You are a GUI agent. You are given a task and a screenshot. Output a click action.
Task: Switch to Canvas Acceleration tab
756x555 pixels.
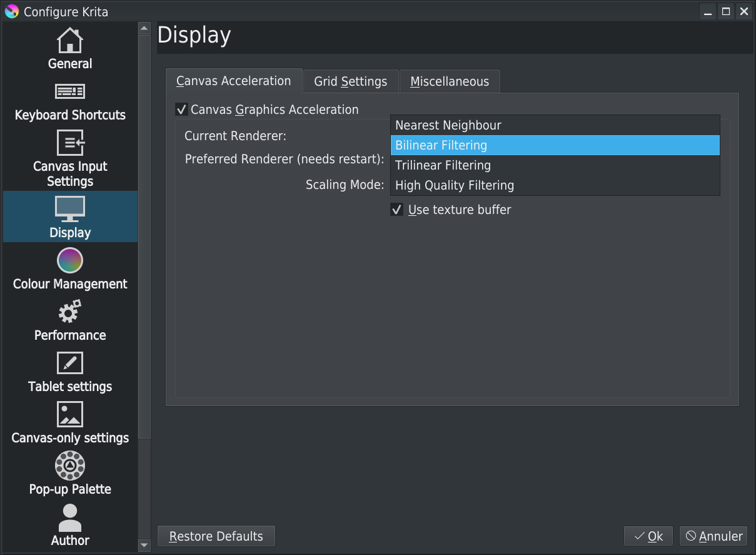coord(234,81)
